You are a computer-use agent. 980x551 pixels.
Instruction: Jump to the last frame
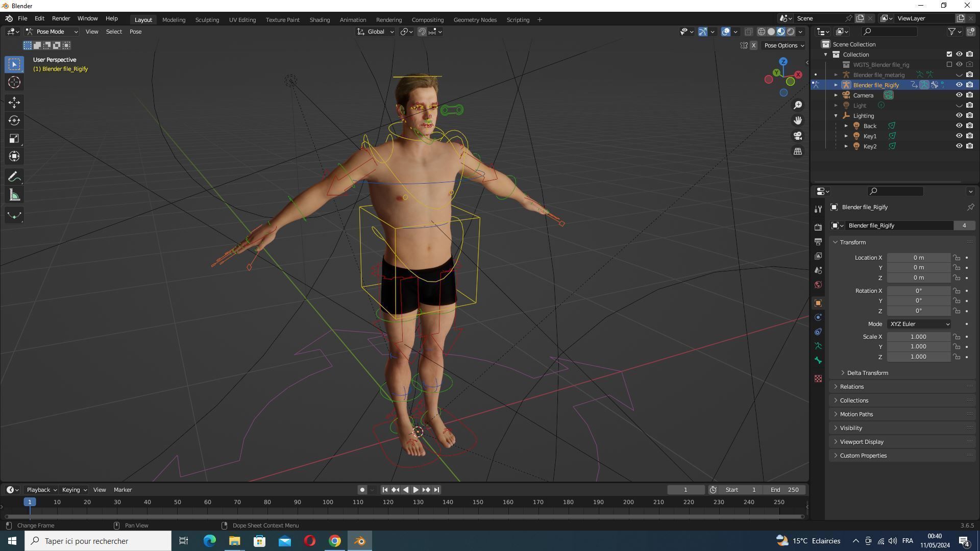tap(436, 490)
